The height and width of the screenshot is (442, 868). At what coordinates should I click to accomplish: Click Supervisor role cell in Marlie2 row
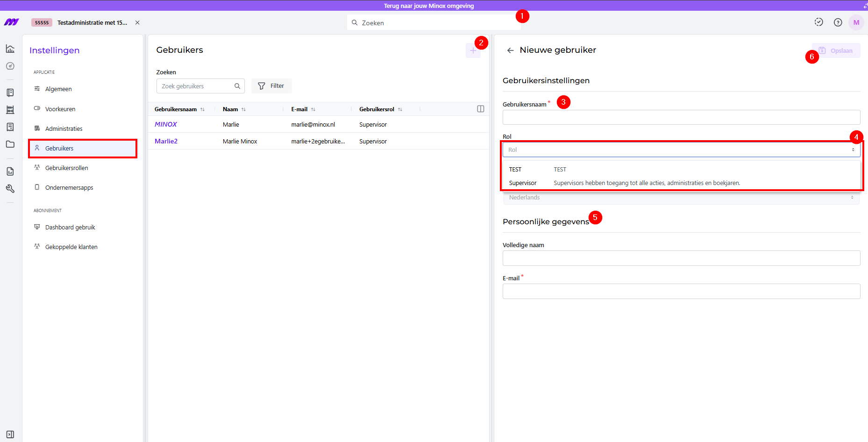point(373,142)
